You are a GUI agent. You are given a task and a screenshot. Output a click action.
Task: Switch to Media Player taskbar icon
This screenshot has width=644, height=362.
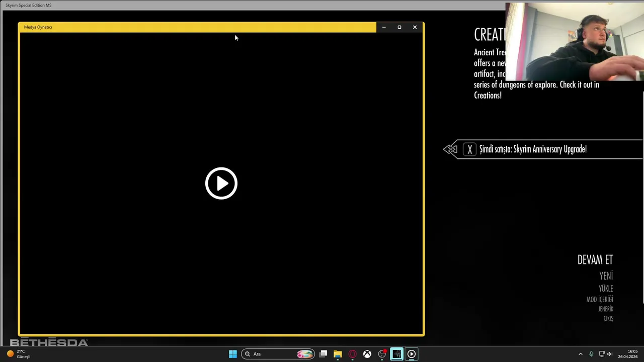(x=412, y=354)
